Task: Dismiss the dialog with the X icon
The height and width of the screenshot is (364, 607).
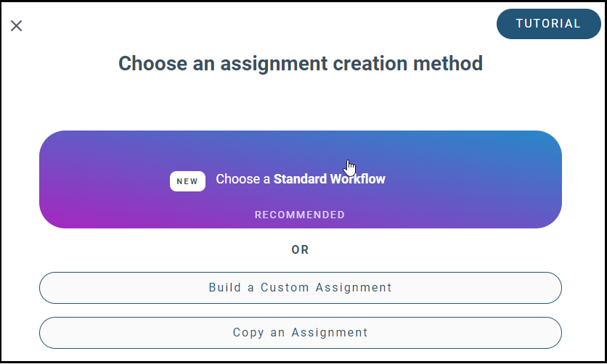Action: 17,26
